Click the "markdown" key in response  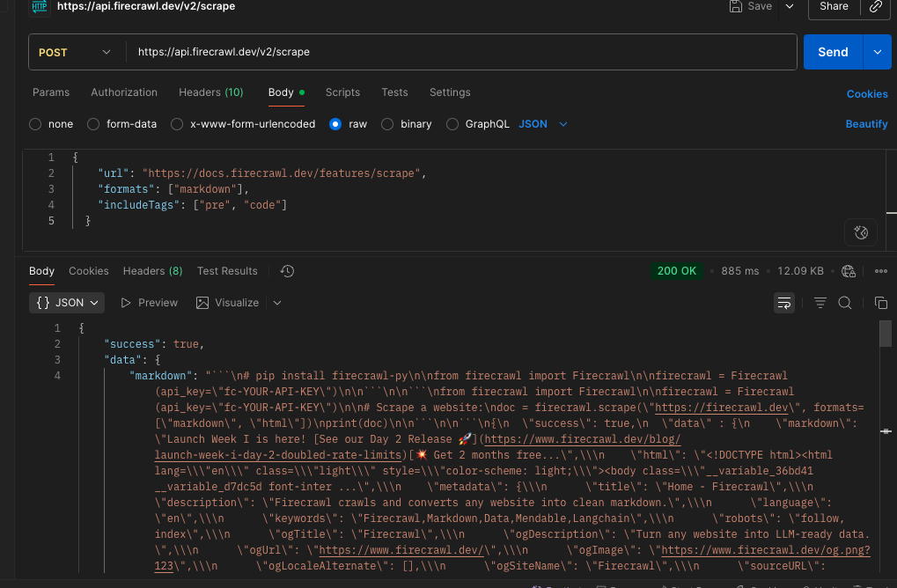[x=160, y=376]
